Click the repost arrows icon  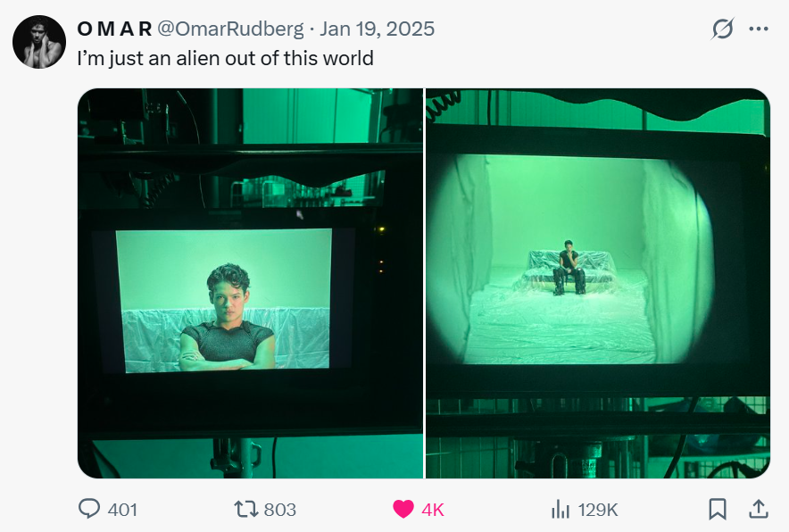pyautogui.click(x=246, y=509)
